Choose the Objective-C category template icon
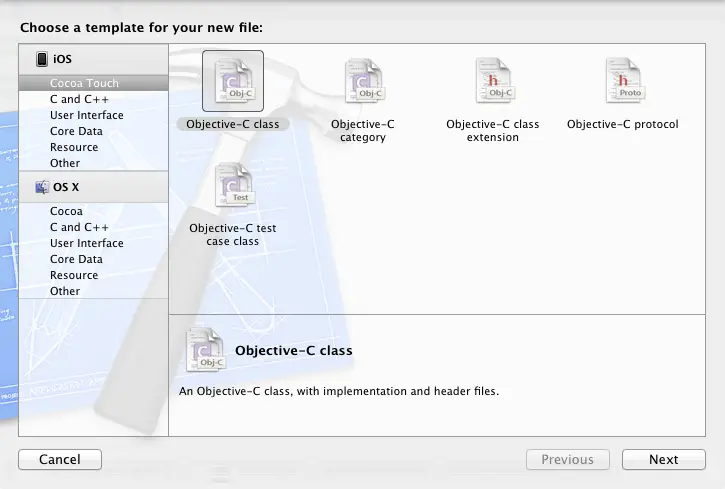725x489 pixels. point(362,81)
